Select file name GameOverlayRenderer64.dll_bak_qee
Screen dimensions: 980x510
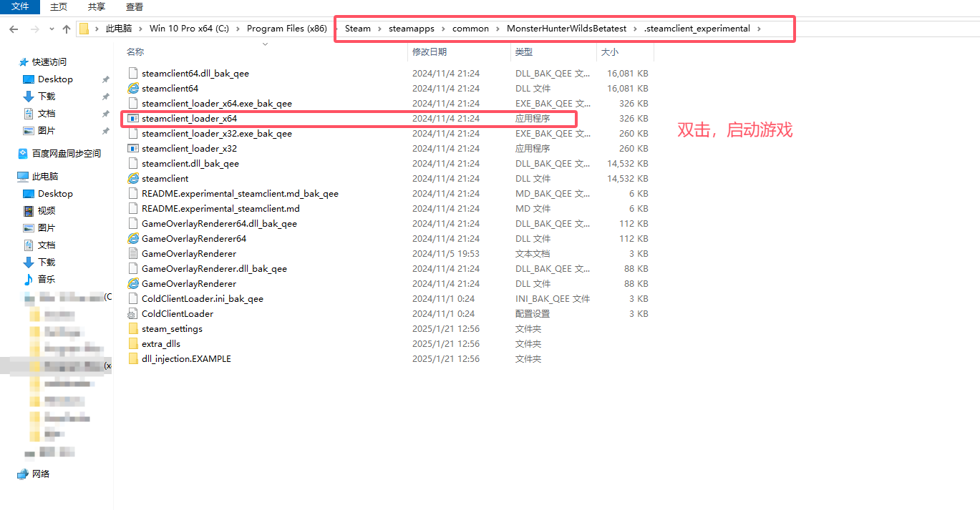[x=219, y=224]
